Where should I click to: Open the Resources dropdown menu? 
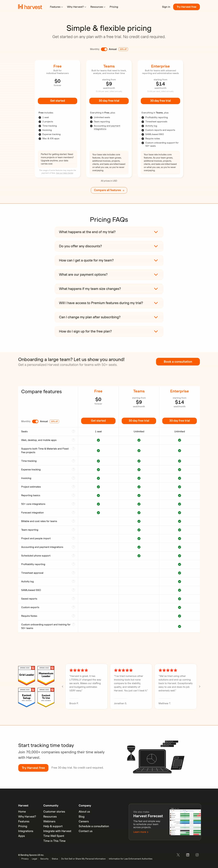(97, 7)
